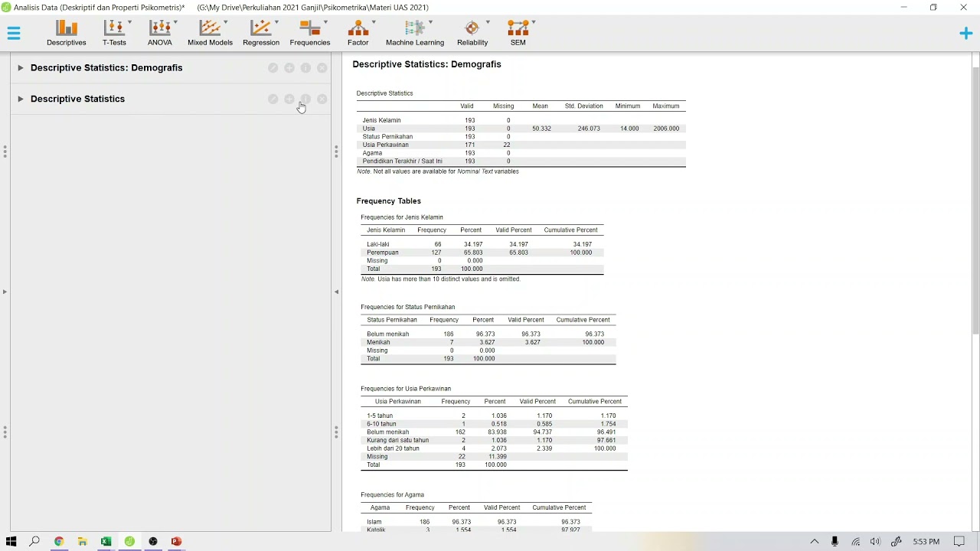Show info for the second Descriptive Statistics analysis
The image size is (980, 551).
coord(305,99)
